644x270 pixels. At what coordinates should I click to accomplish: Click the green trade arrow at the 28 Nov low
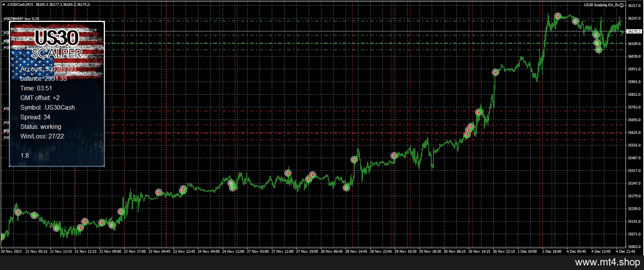point(347,188)
